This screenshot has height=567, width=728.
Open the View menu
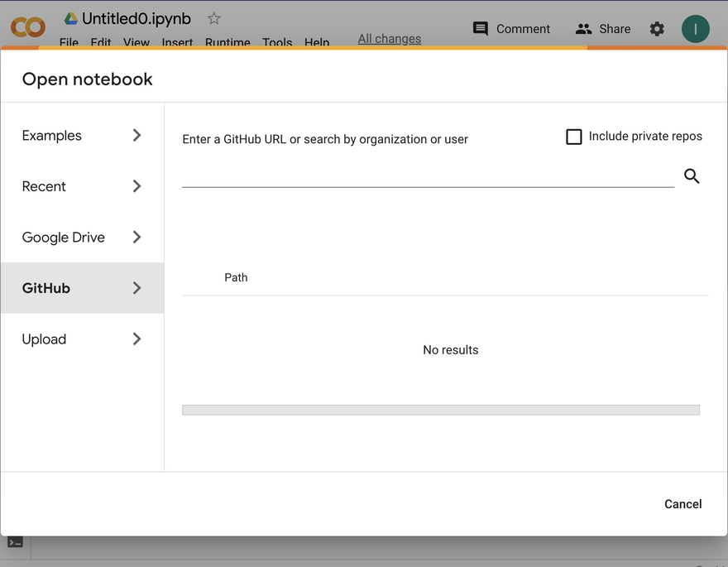(136, 41)
